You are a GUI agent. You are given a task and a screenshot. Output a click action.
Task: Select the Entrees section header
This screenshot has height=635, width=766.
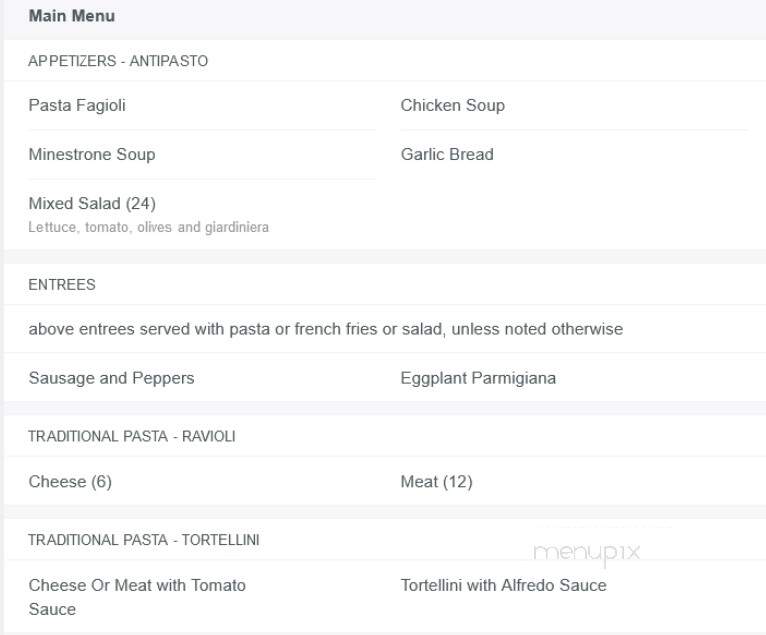(62, 284)
